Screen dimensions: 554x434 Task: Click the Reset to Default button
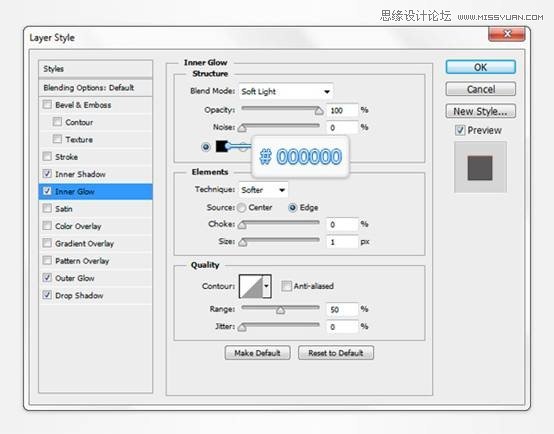pos(336,353)
